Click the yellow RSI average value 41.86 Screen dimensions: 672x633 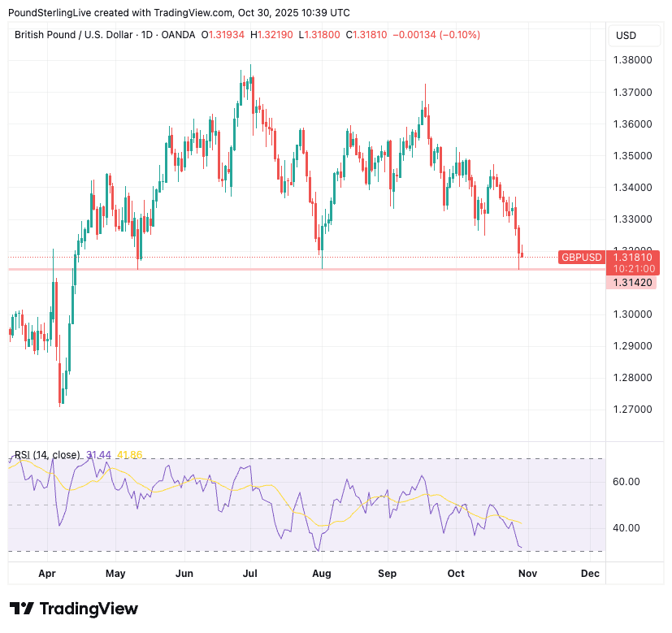click(130, 454)
